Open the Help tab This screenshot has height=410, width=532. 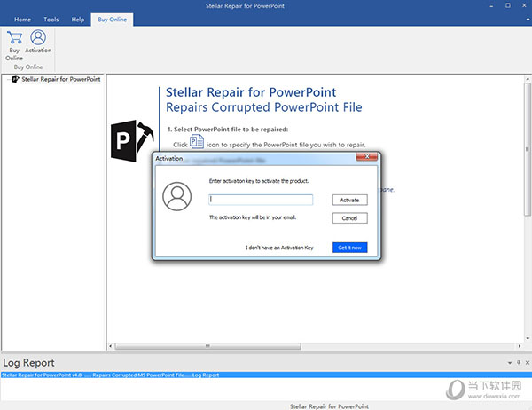click(x=78, y=20)
